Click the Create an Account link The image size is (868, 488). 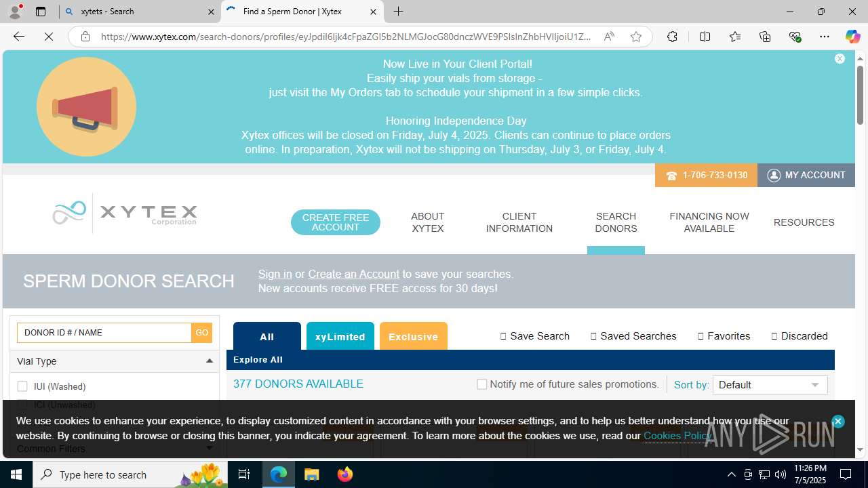coord(353,274)
